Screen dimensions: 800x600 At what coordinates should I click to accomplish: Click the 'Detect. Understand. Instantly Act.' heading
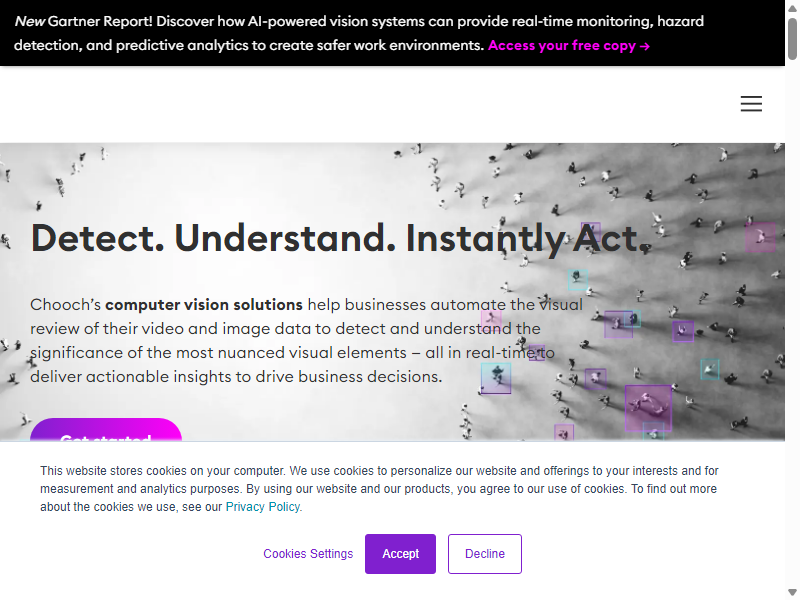[340, 238]
